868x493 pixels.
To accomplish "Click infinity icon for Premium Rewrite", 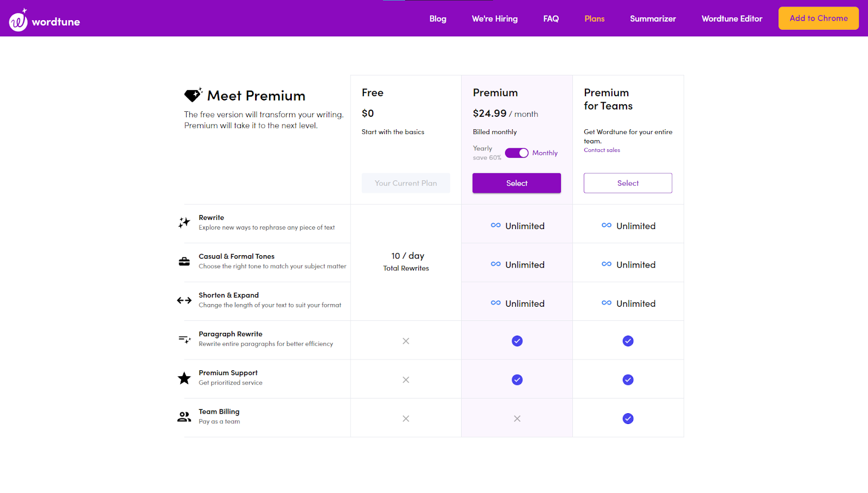I will [x=496, y=225].
